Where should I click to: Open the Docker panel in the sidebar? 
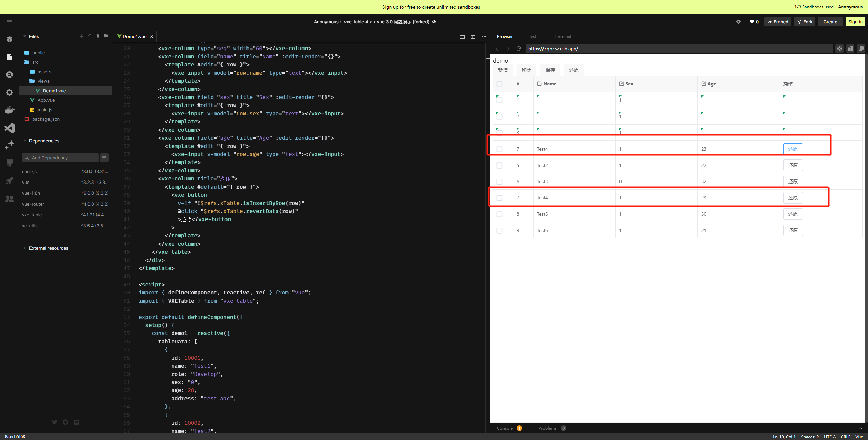tap(9, 109)
